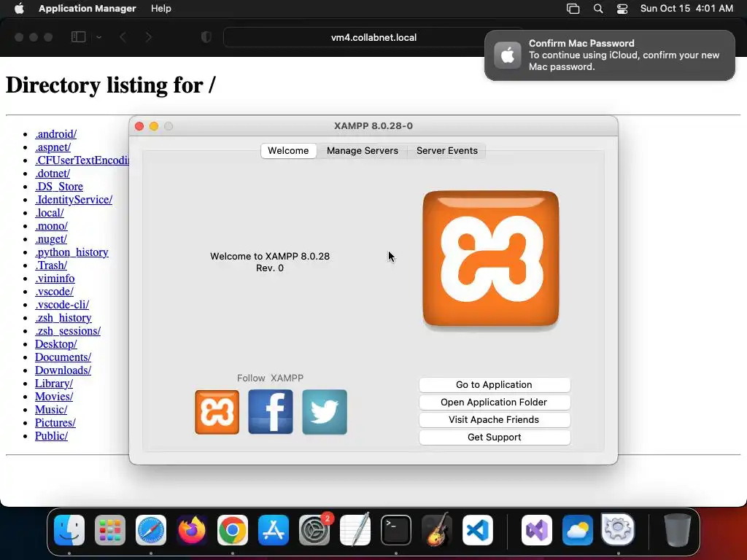Switch to the Server Events tab
The width and height of the screenshot is (747, 560).
[x=447, y=150]
